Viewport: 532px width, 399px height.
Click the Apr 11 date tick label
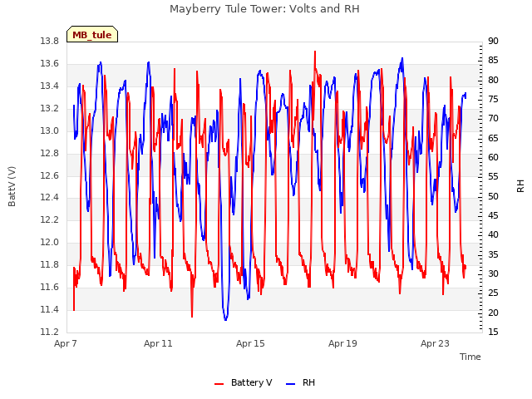click(x=158, y=343)
